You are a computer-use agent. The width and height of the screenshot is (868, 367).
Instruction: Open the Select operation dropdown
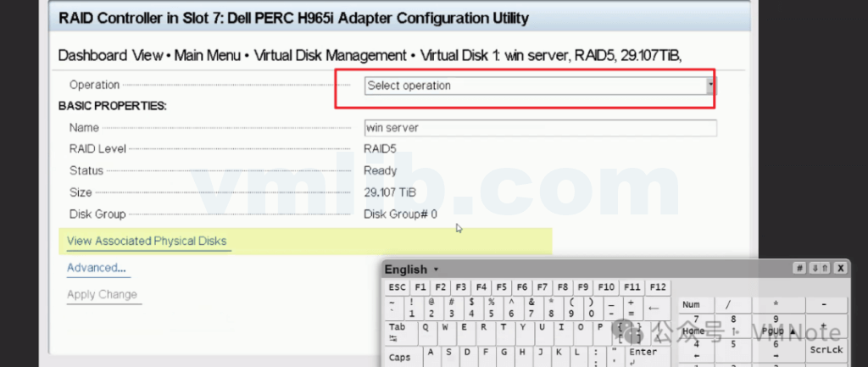(536, 86)
